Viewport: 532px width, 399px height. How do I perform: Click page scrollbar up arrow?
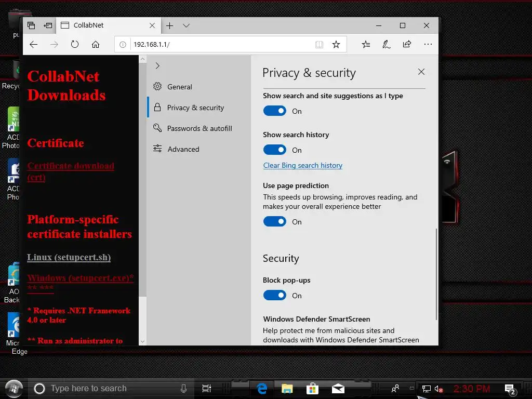click(142, 59)
